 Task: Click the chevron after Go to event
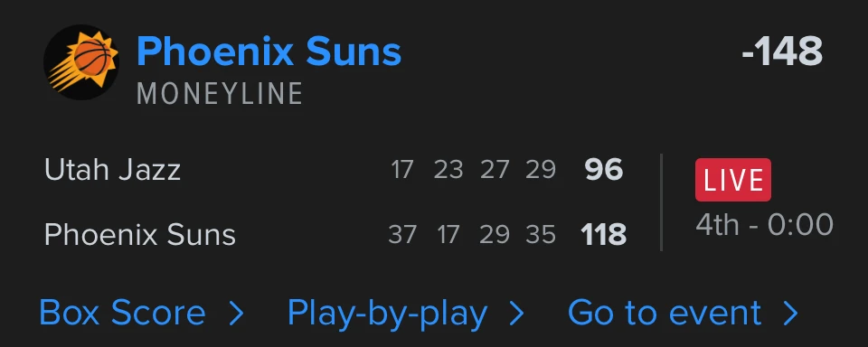[791, 314]
